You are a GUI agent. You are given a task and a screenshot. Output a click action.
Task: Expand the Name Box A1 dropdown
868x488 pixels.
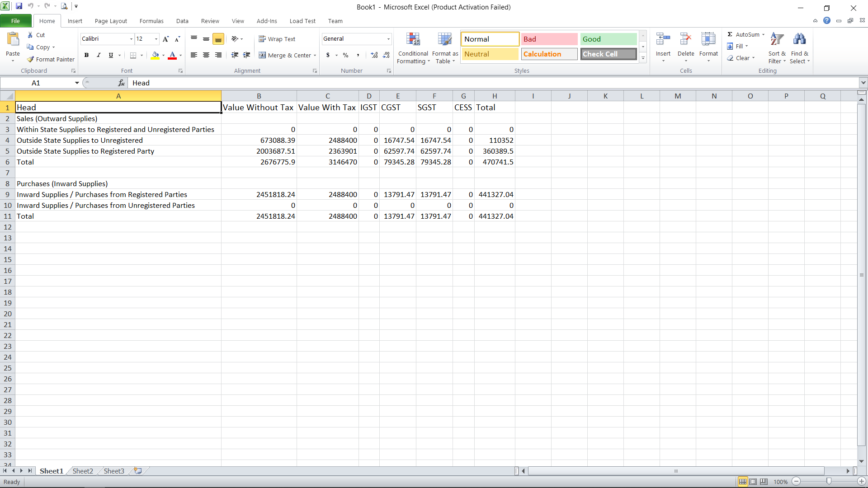pos(77,83)
